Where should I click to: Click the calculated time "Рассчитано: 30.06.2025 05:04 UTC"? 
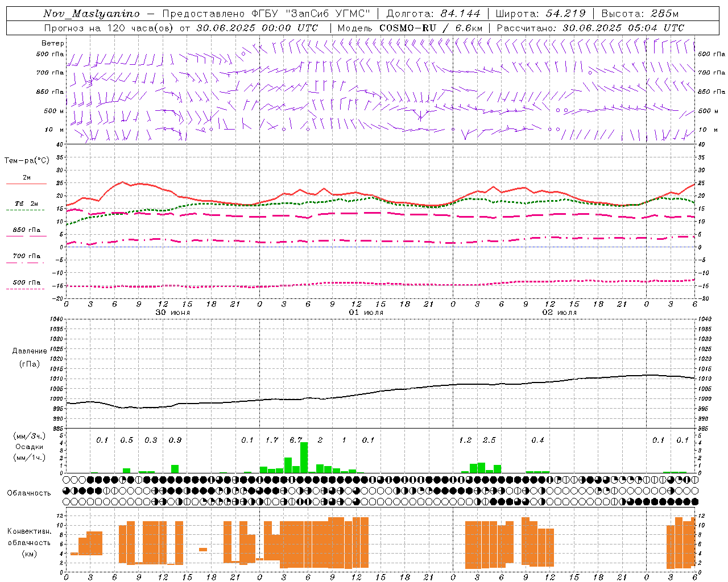tap(590, 28)
